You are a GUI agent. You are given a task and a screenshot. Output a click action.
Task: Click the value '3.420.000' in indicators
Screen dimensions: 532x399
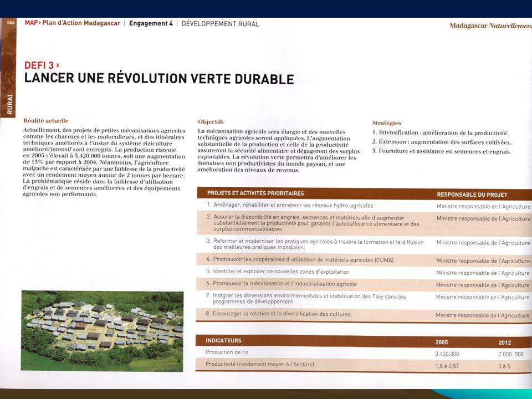tap(447, 354)
